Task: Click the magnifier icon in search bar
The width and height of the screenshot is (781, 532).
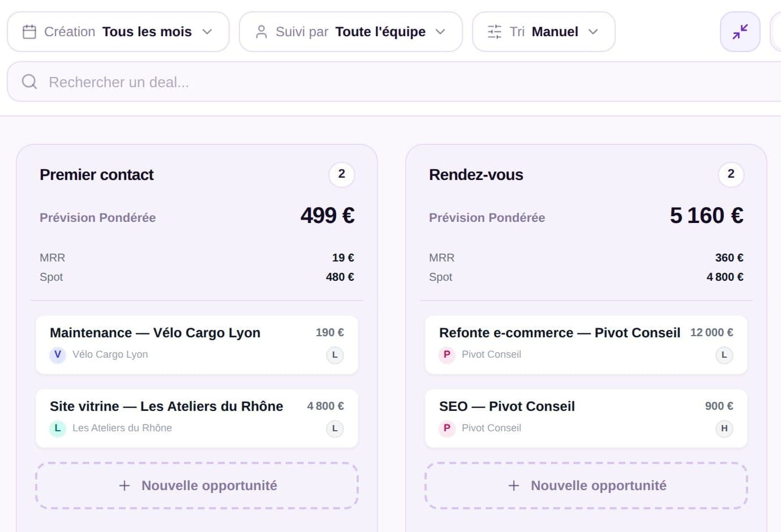Action: tap(29, 82)
